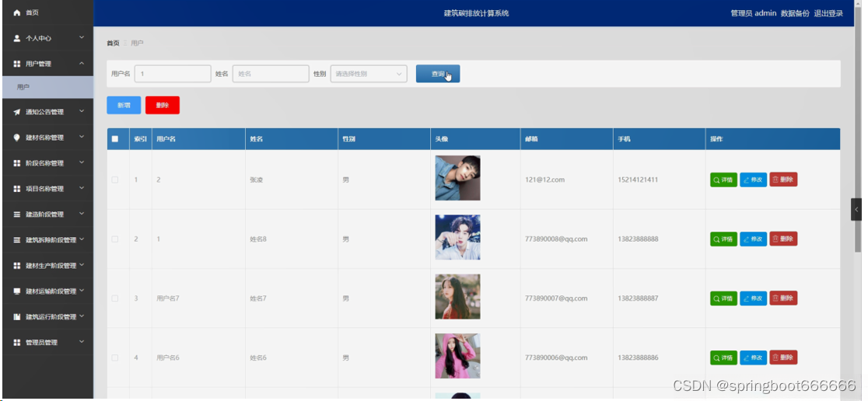Open 详情 for user 张凌
868x401 pixels.
coord(723,180)
